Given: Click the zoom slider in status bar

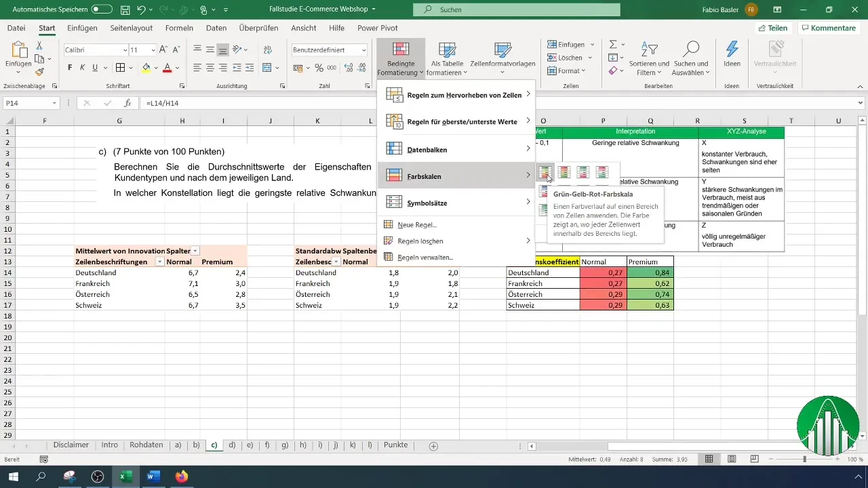Looking at the screenshot, I should pos(804,459).
